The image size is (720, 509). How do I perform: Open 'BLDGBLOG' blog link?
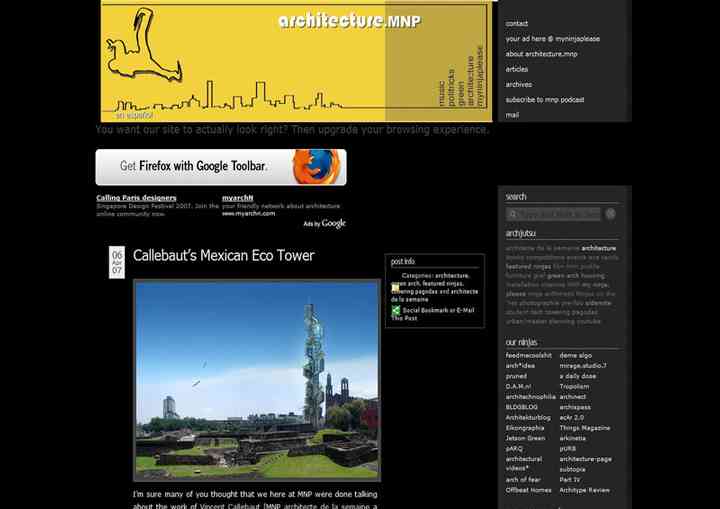click(x=521, y=407)
